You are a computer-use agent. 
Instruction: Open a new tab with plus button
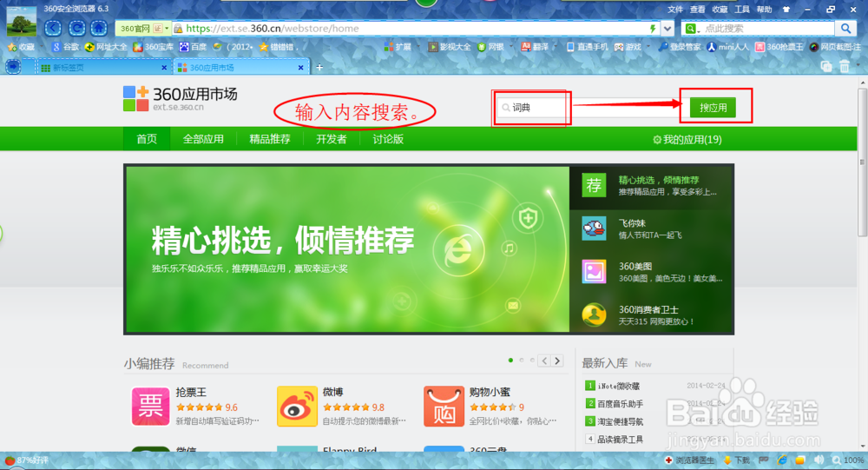tap(319, 67)
